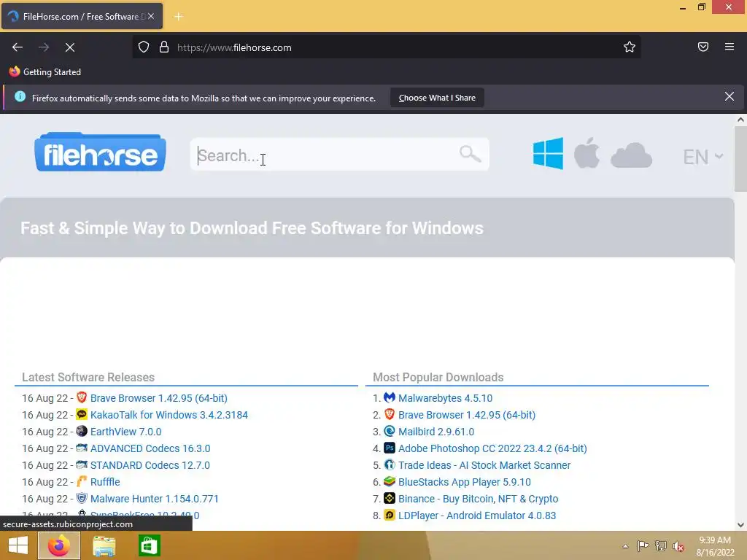Viewport: 747px width, 560px height.
Task: Open File Explorer from the taskbar
Action: tap(104, 545)
